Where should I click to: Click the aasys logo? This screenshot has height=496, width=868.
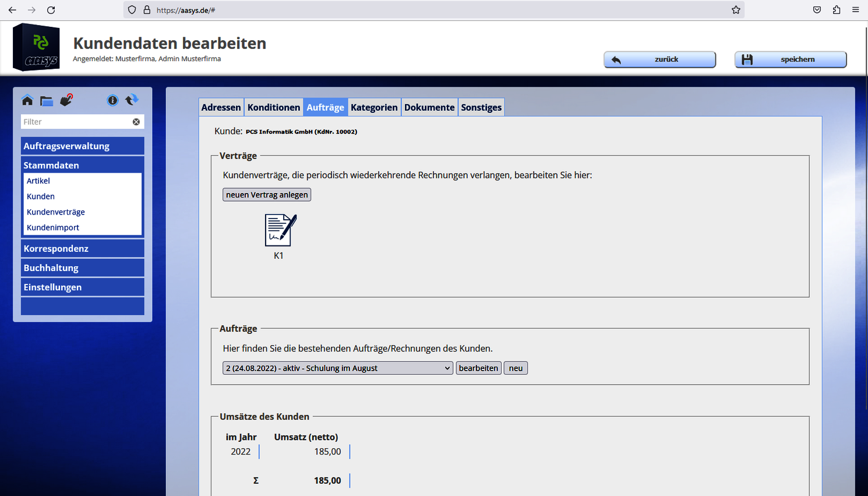[36, 47]
